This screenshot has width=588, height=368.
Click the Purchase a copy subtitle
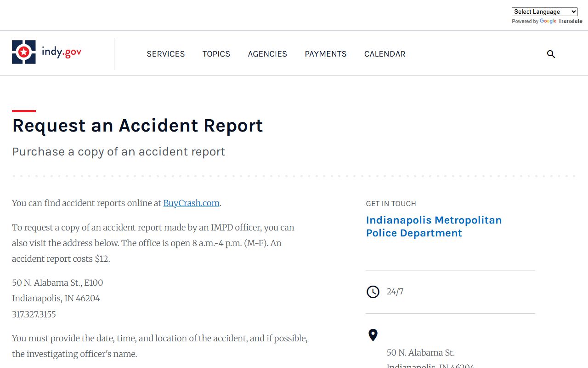click(119, 152)
